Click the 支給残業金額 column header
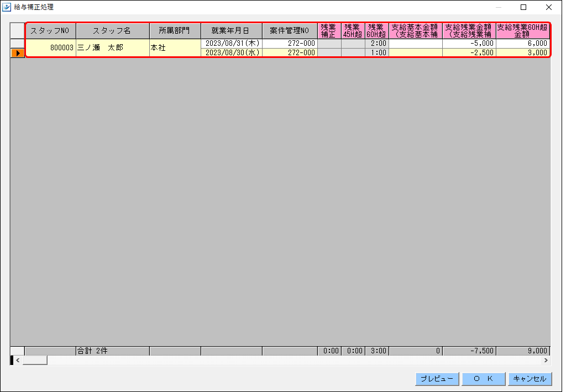Image resolution: width=566 pixels, height=392 pixels. (469, 31)
